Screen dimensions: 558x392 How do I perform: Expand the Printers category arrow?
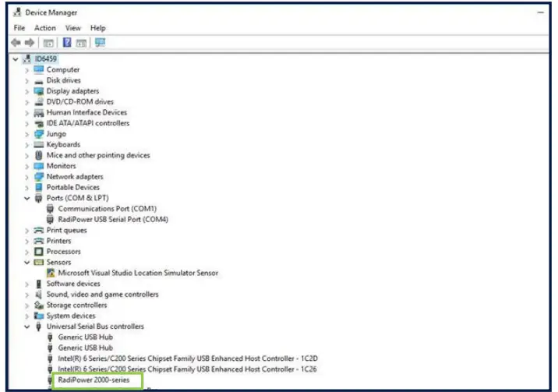point(26,241)
